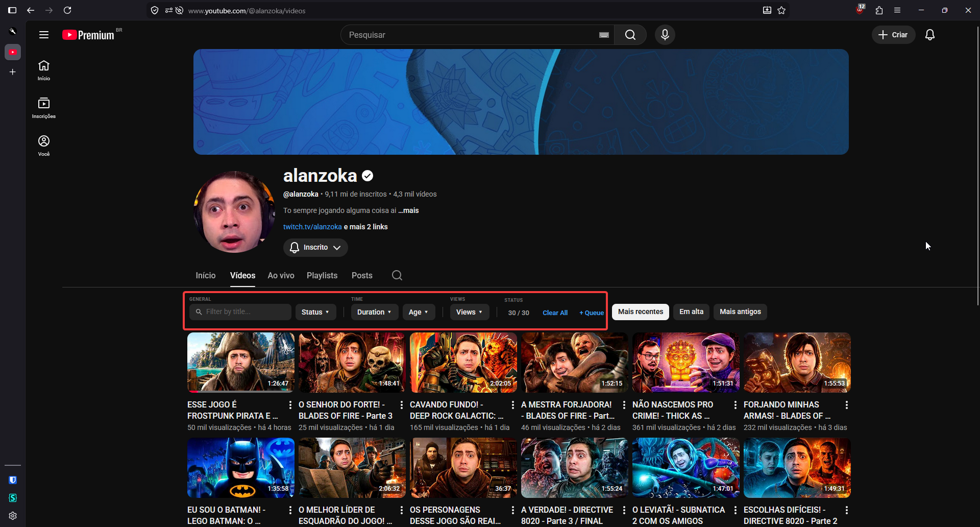The width and height of the screenshot is (980, 527).
Task: Open options for EU SOU O BATMAN video
Action: pos(290,510)
